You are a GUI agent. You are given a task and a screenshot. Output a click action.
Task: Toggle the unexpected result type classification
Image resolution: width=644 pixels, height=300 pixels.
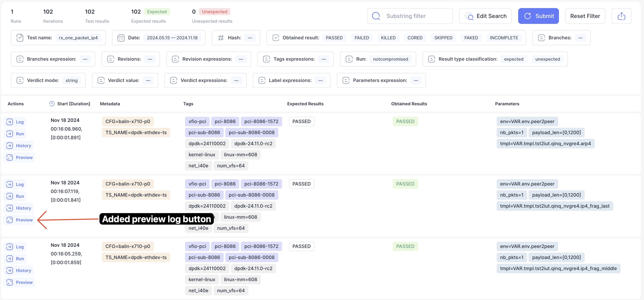pyautogui.click(x=547, y=59)
